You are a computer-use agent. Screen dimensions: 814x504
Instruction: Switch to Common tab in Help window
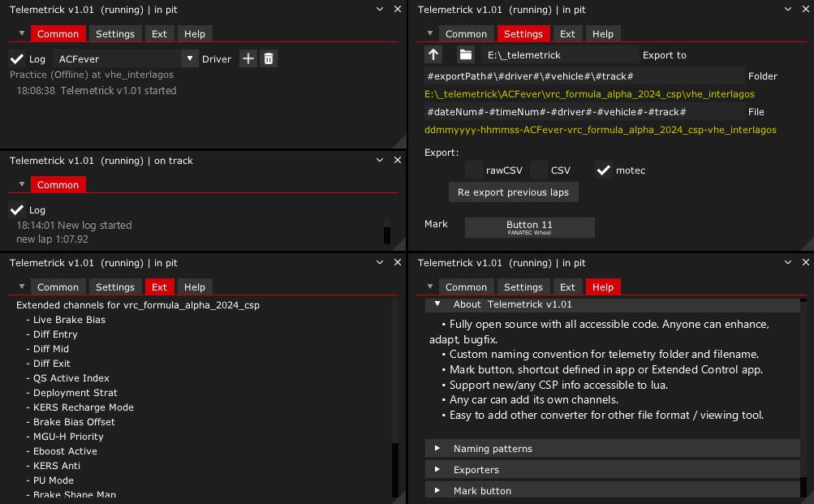coord(466,287)
